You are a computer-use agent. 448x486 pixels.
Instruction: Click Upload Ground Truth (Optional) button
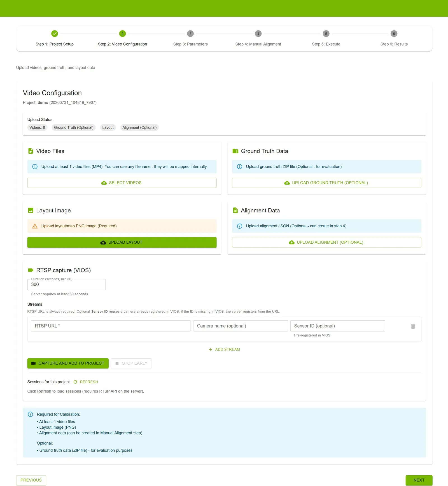(326, 183)
